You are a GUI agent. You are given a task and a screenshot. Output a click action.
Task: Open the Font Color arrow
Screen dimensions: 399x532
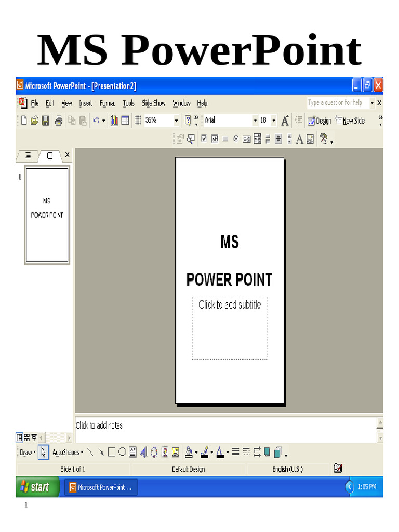point(228,453)
